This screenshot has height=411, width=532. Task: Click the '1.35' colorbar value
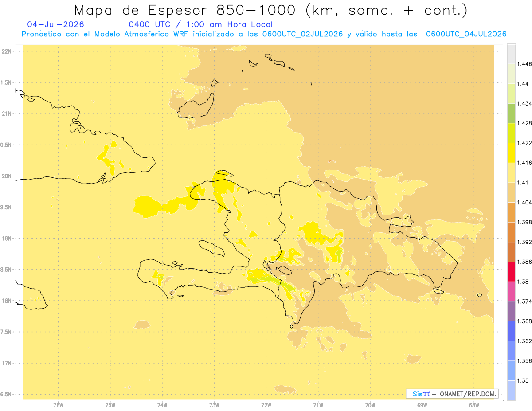point(523,380)
